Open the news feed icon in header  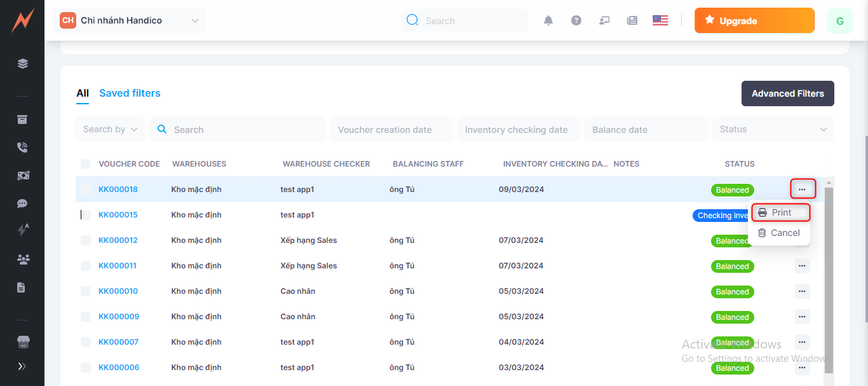(x=632, y=20)
